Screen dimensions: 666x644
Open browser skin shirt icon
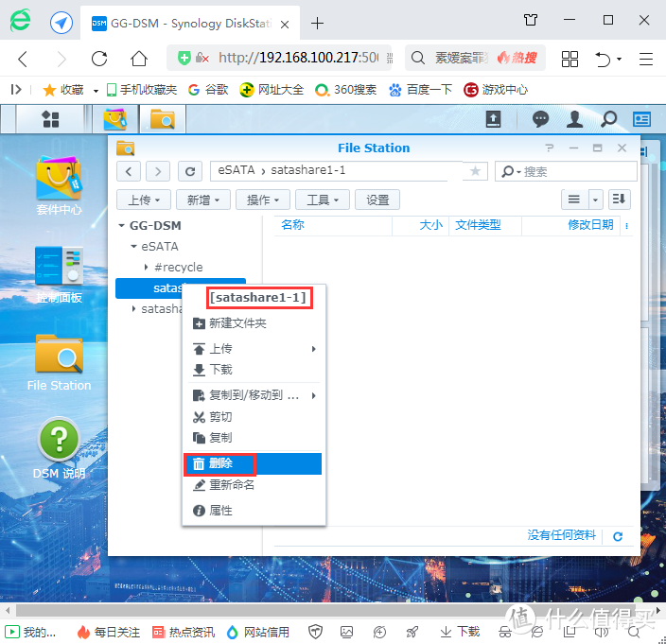pyautogui.click(x=530, y=20)
